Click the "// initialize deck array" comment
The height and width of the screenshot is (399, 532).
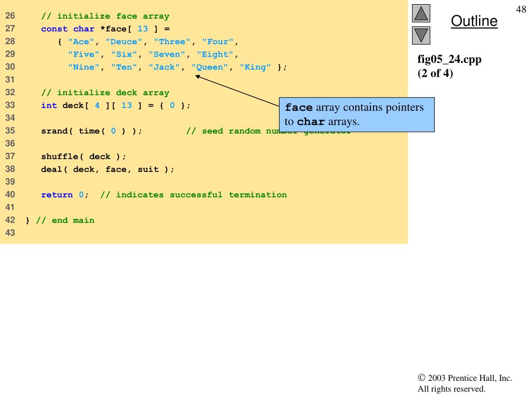point(105,92)
